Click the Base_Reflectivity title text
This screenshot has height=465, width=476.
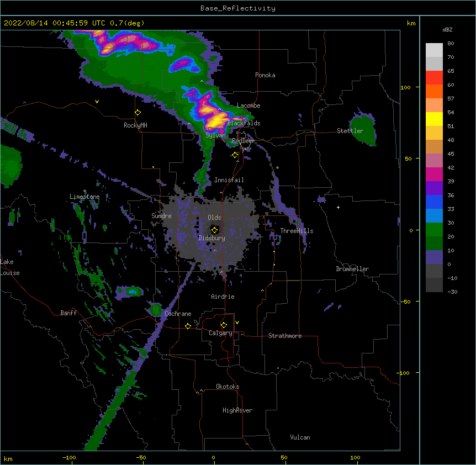(238, 8)
